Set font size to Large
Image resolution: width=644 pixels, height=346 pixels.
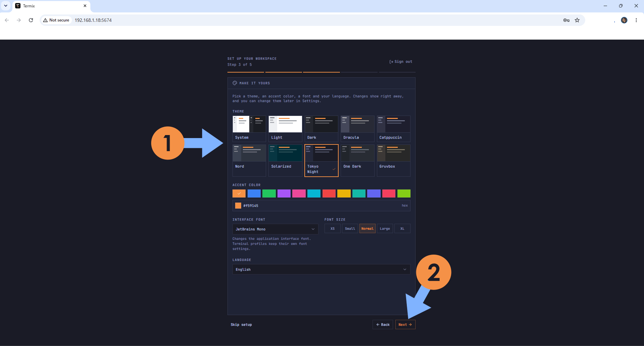385,228
